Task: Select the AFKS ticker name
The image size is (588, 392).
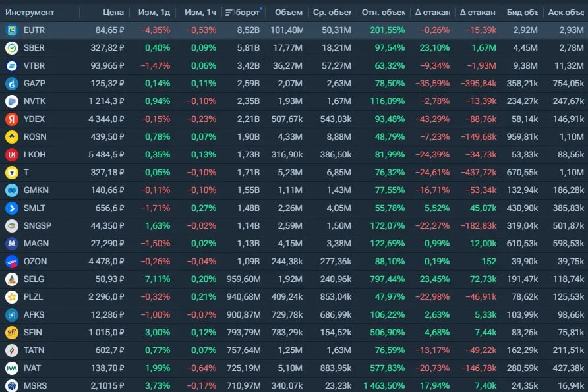Action: tap(34, 315)
